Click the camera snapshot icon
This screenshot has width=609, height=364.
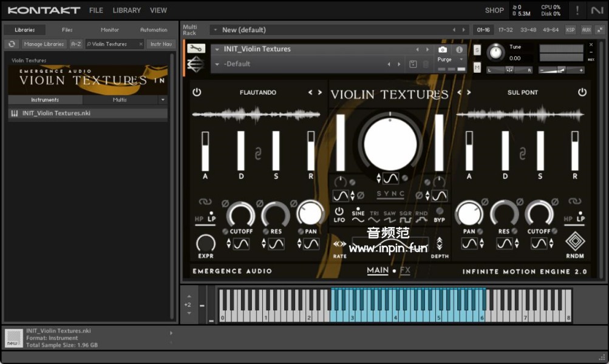point(443,50)
